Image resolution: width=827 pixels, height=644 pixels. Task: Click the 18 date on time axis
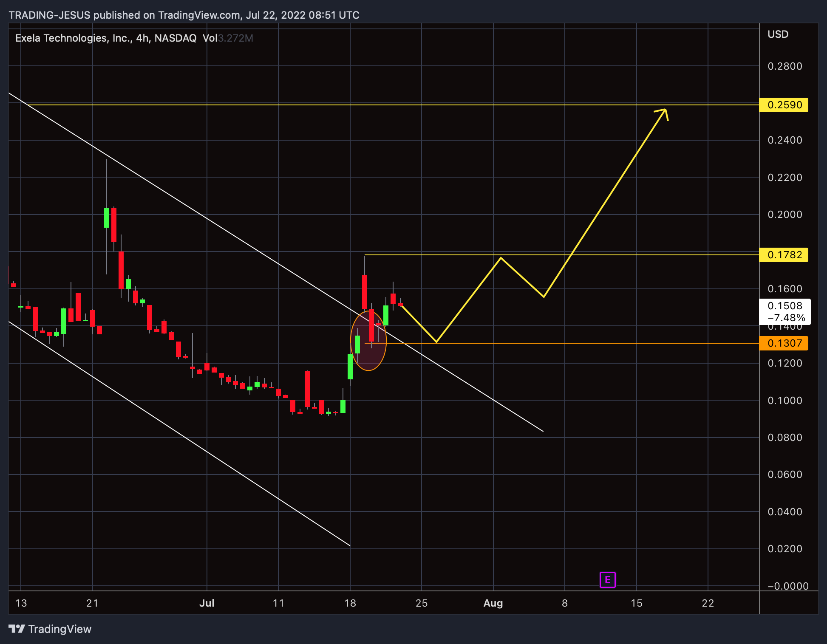click(350, 603)
